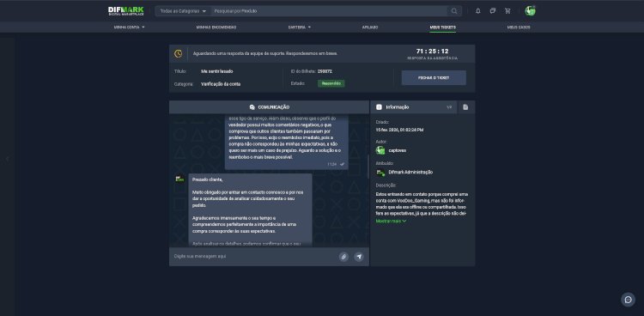Click the Difmark logo
Image resolution: width=644 pixels, height=316 pixels.
[126, 11]
